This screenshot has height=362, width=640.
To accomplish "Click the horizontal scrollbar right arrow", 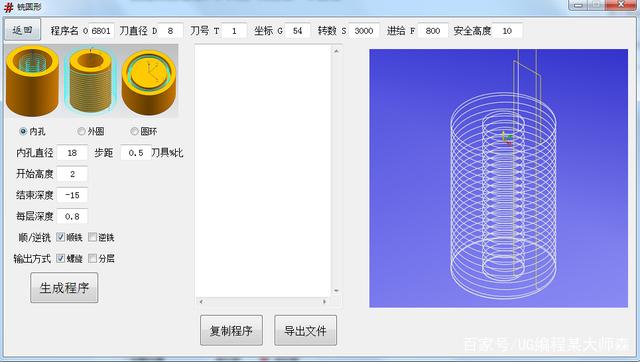I will click(324, 302).
